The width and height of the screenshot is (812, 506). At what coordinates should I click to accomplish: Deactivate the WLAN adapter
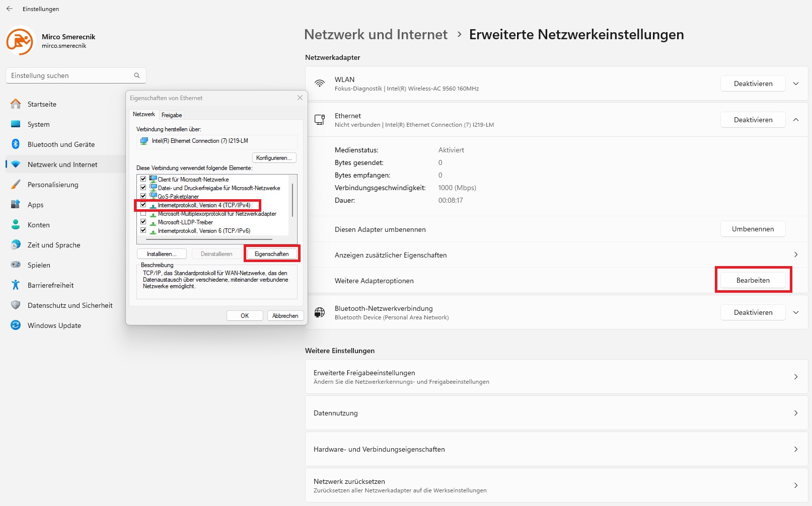tap(753, 83)
